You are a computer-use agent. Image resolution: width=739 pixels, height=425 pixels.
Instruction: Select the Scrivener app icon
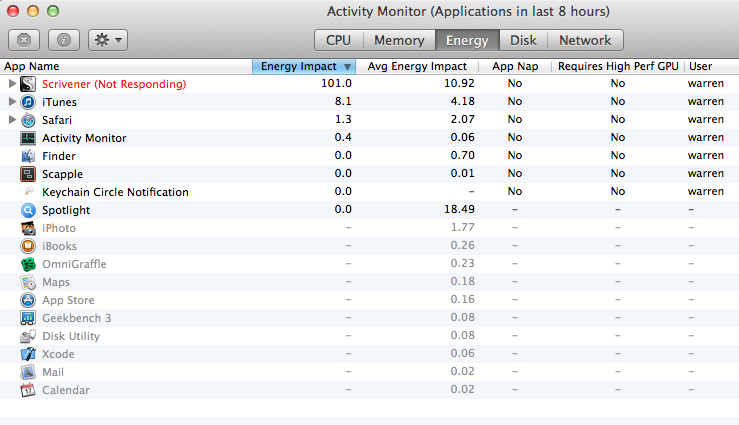click(x=28, y=84)
